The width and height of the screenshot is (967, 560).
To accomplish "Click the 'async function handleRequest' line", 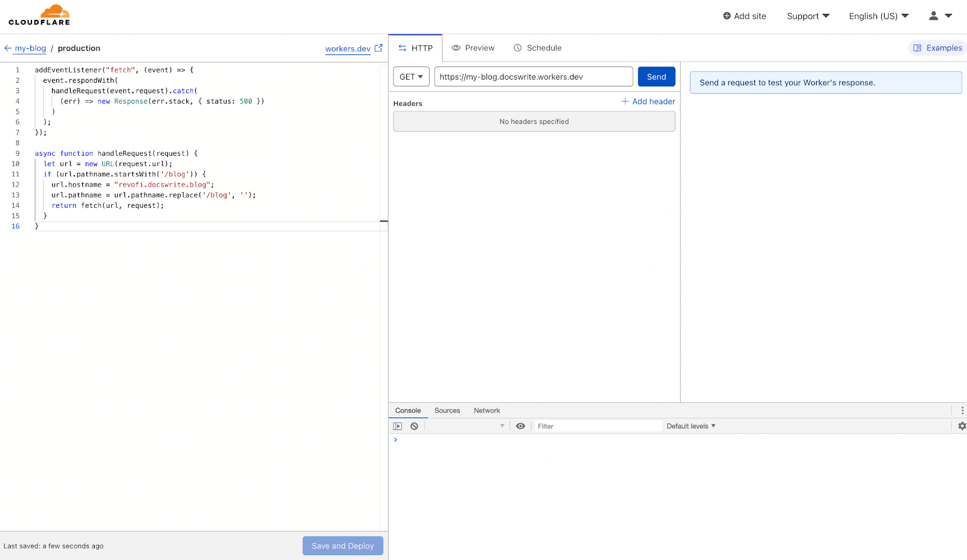I will click(116, 153).
